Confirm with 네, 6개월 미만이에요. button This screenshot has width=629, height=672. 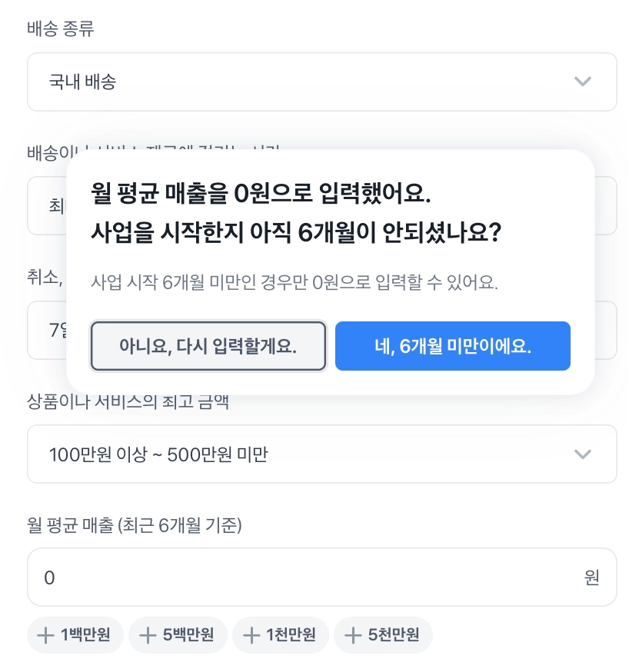[453, 346]
